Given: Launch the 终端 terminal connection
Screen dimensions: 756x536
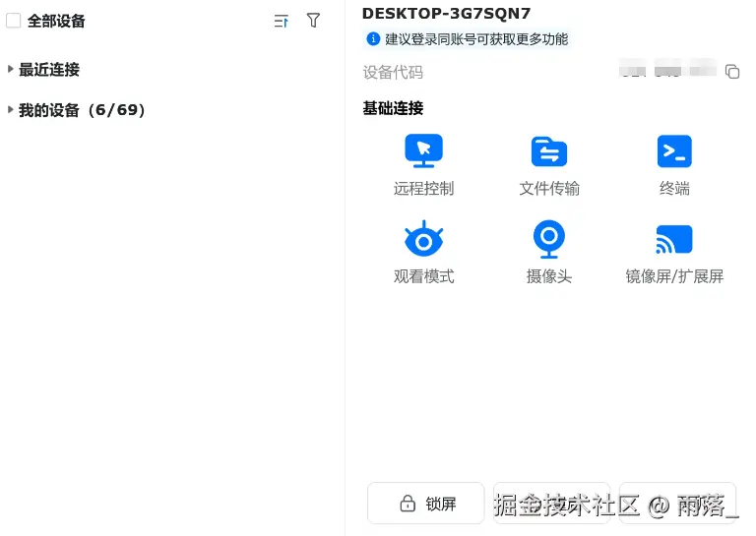Looking at the screenshot, I should coord(674,164).
